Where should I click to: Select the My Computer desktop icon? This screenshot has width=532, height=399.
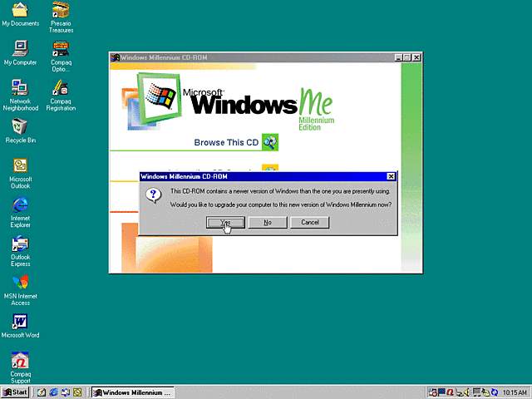coord(20,53)
